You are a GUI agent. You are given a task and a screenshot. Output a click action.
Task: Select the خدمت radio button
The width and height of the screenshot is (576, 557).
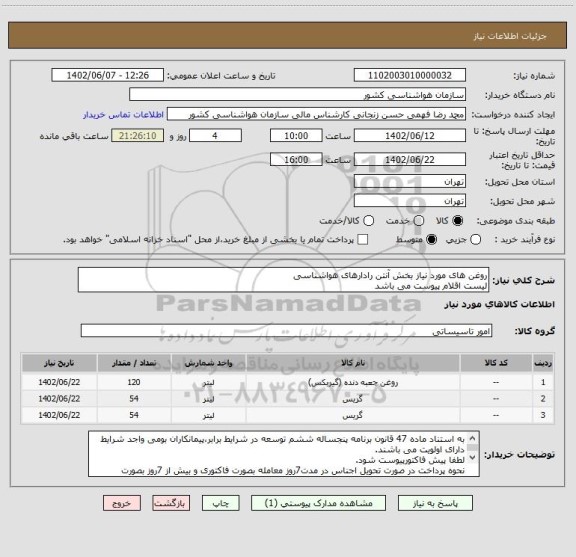point(419,221)
